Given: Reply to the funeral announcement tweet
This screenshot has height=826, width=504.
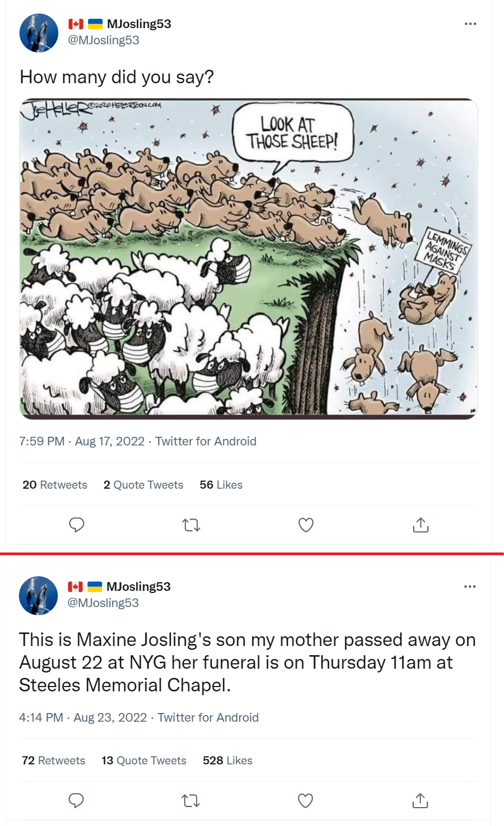Looking at the screenshot, I should [76, 800].
